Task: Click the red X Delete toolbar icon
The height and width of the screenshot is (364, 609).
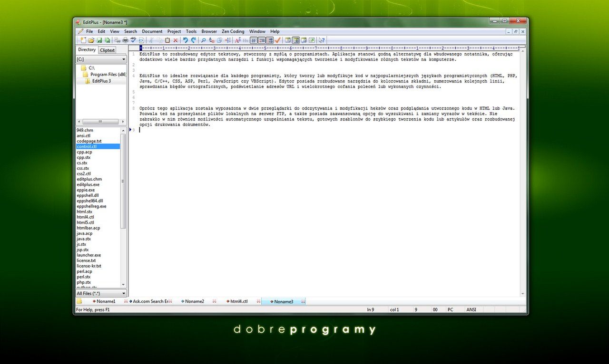Action: click(176, 40)
